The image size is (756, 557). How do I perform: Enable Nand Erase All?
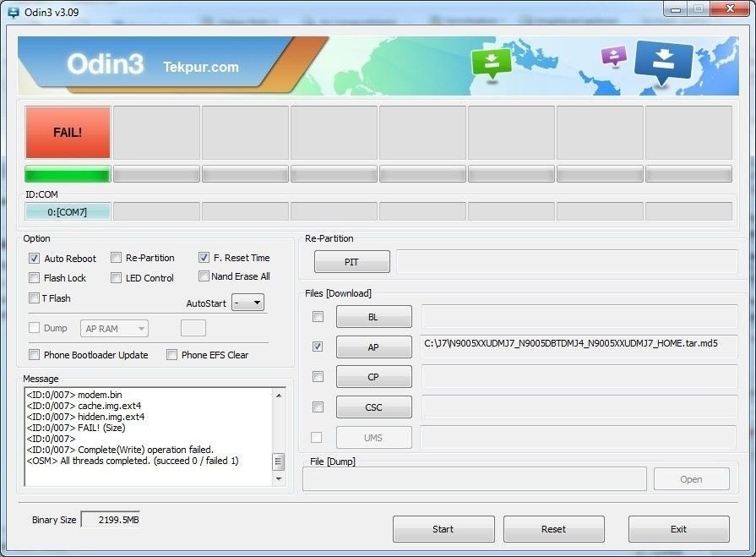(204, 276)
